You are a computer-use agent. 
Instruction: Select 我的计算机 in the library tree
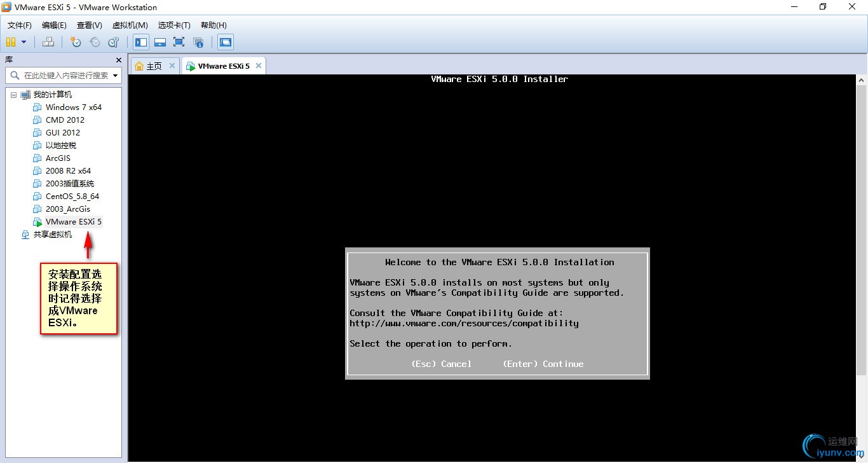click(x=53, y=95)
